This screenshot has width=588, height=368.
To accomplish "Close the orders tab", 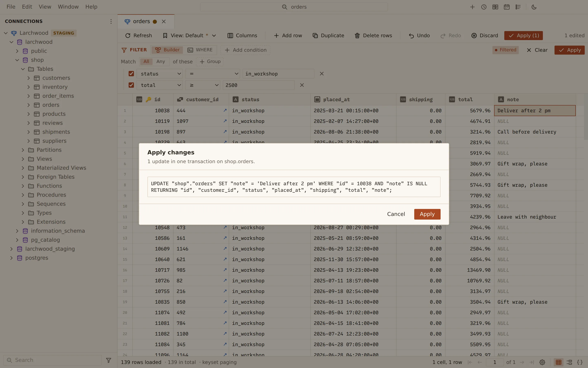I will (164, 21).
